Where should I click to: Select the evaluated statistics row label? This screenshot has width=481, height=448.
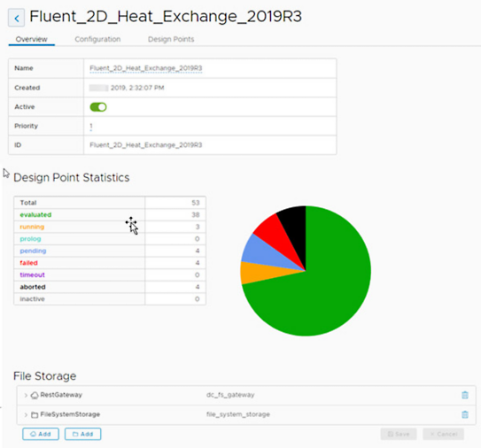pyautogui.click(x=35, y=214)
